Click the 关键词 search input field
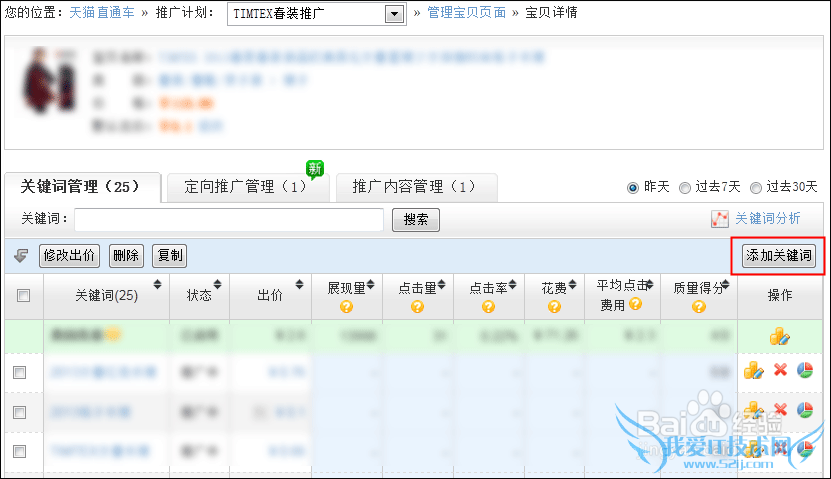Screen dimensions: 831x479 tap(229, 219)
